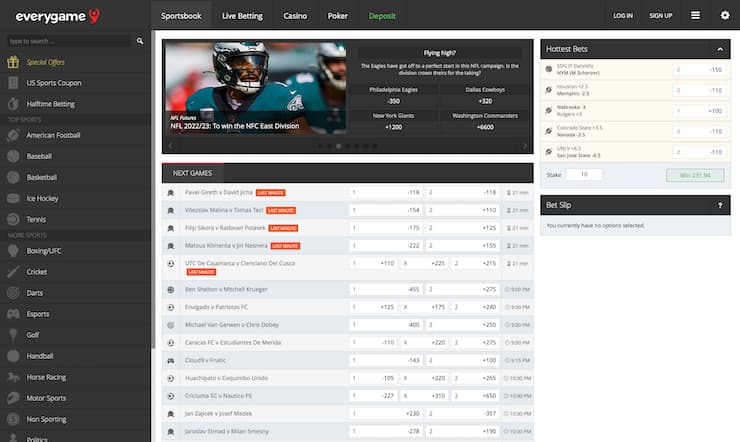Image resolution: width=740 pixels, height=442 pixels.
Task: Open the Golf sport icon
Action: click(x=13, y=335)
